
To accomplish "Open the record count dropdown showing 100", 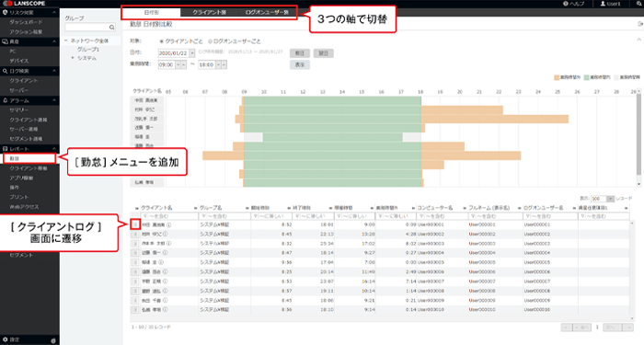I will point(610,199).
